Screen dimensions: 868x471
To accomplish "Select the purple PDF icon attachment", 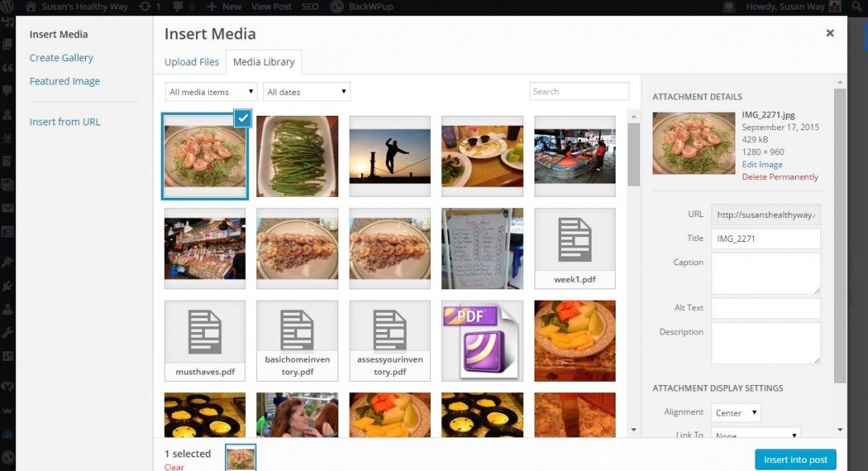I will (482, 341).
